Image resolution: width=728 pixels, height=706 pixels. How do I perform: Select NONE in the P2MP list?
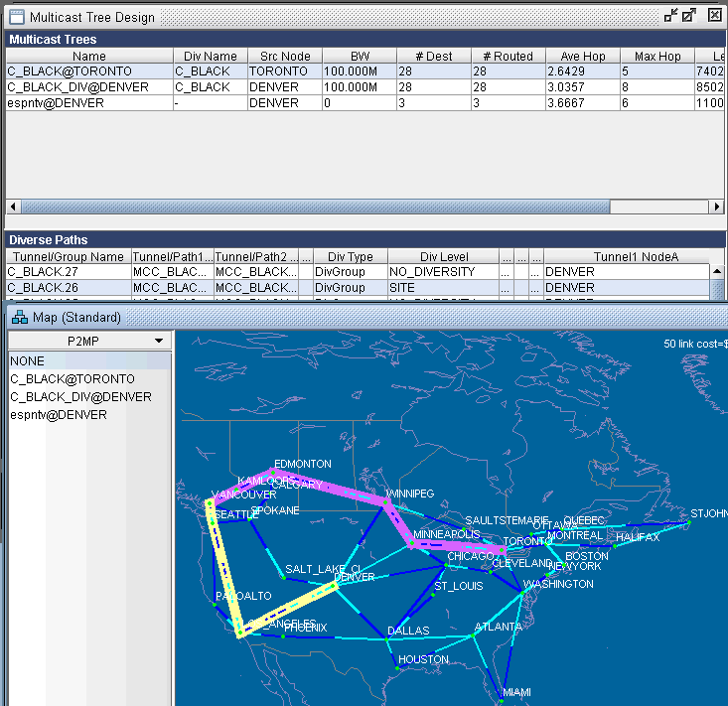28,361
